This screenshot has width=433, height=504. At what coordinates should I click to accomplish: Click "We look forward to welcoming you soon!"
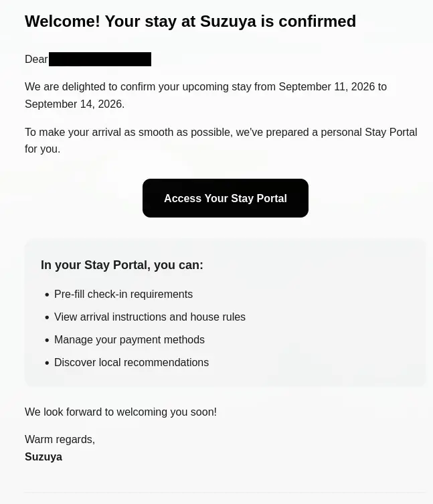120,412
